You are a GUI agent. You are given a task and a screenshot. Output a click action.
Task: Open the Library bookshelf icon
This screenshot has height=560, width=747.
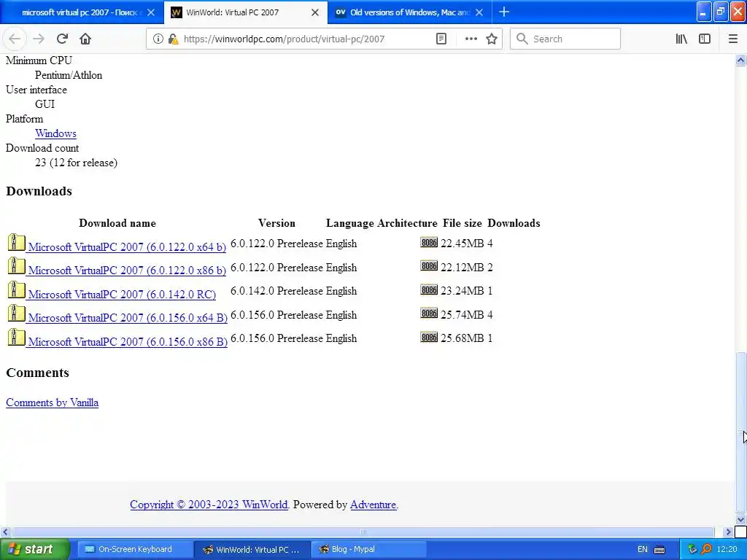point(681,39)
